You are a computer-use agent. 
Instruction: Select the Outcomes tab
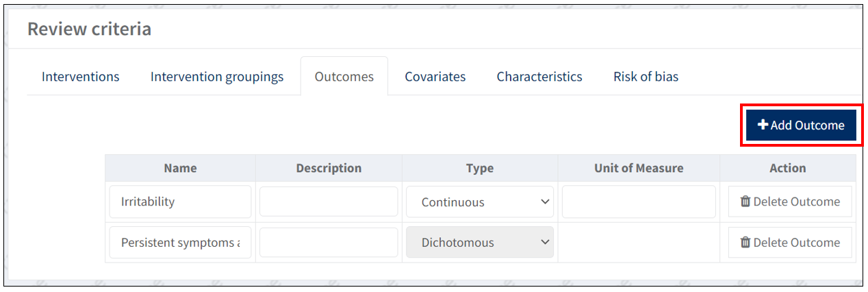coord(344,77)
